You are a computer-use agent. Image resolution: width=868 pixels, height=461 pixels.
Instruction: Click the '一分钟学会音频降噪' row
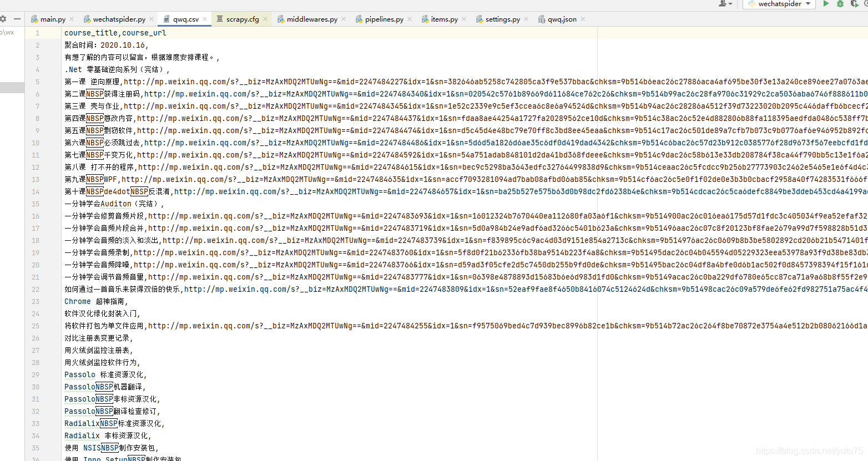465,265
